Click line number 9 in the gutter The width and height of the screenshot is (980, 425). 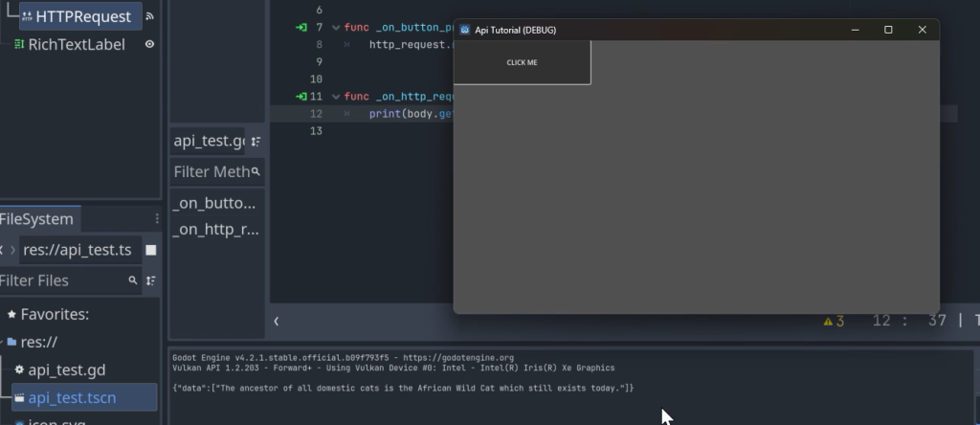tap(319, 62)
